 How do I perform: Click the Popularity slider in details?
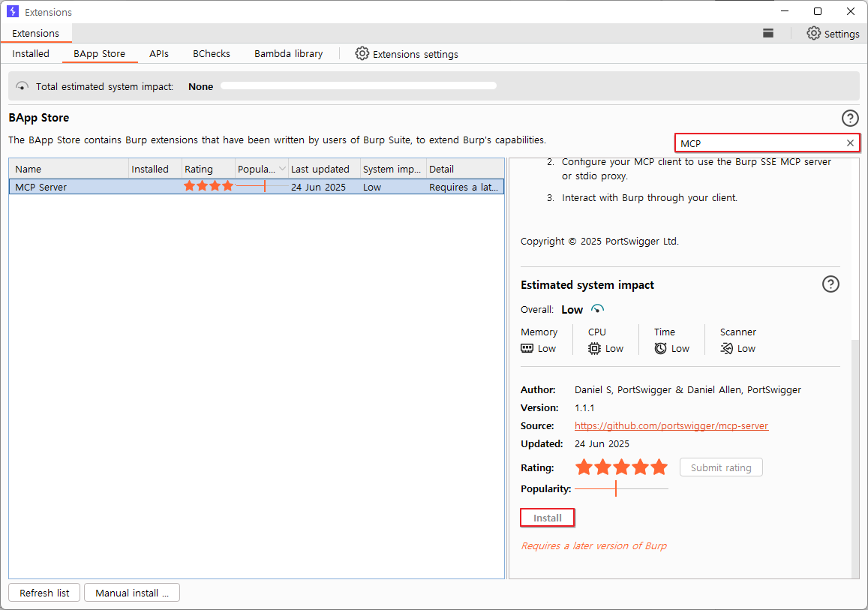click(621, 488)
